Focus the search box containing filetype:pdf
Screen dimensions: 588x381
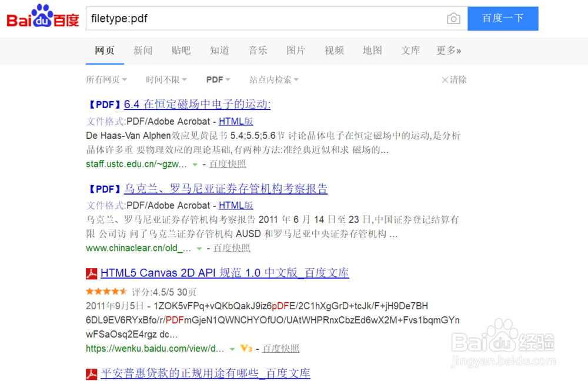click(x=277, y=18)
